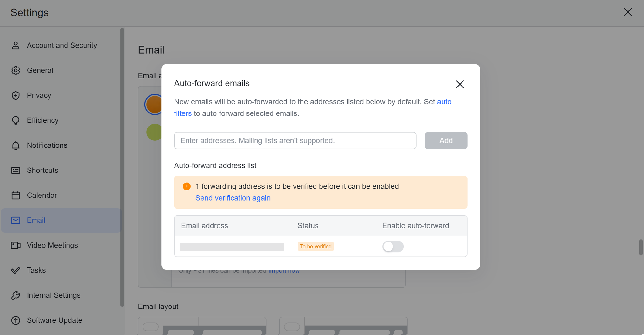Image resolution: width=644 pixels, height=335 pixels.
Task: Open the Email settings section
Action: tap(36, 220)
